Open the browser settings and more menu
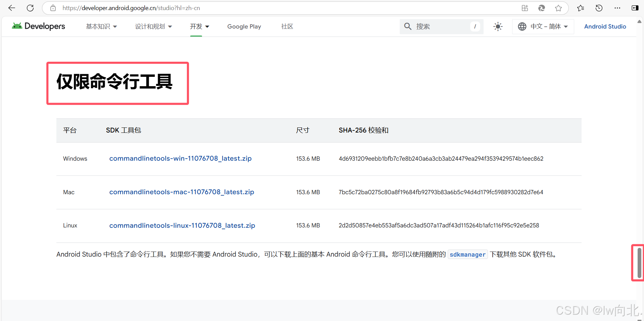This screenshot has width=644, height=321. click(617, 8)
